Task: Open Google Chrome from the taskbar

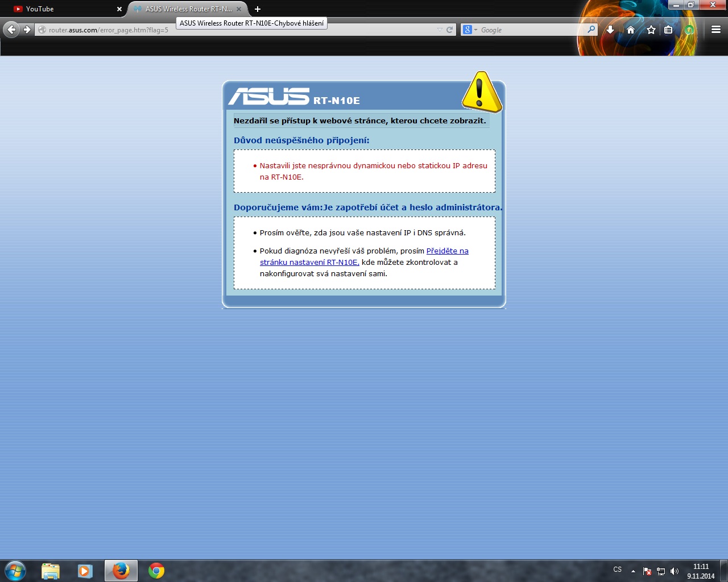Action: tap(156, 571)
